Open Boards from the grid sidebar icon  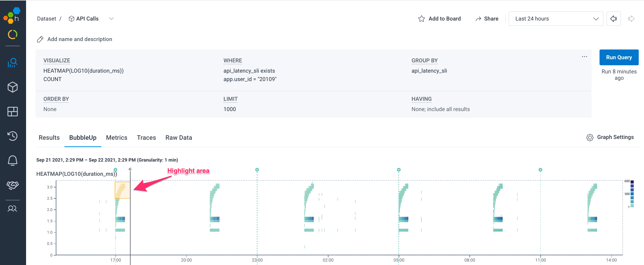click(12, 112)
